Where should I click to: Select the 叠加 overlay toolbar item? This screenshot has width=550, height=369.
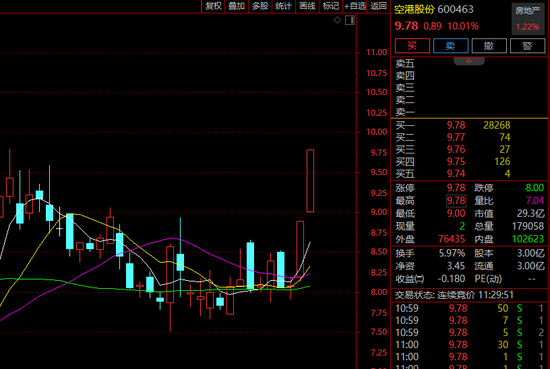237,6
